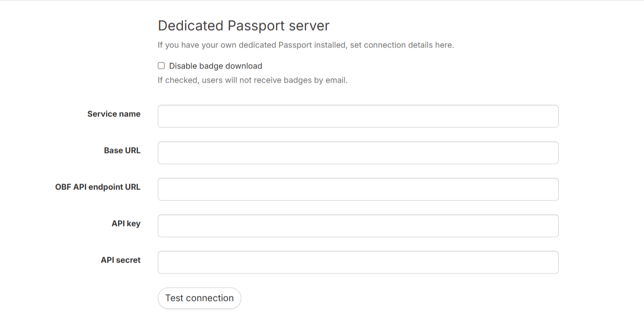
Task: Click the 'OBF API endpoint URL' label
Action: [98, 187]
